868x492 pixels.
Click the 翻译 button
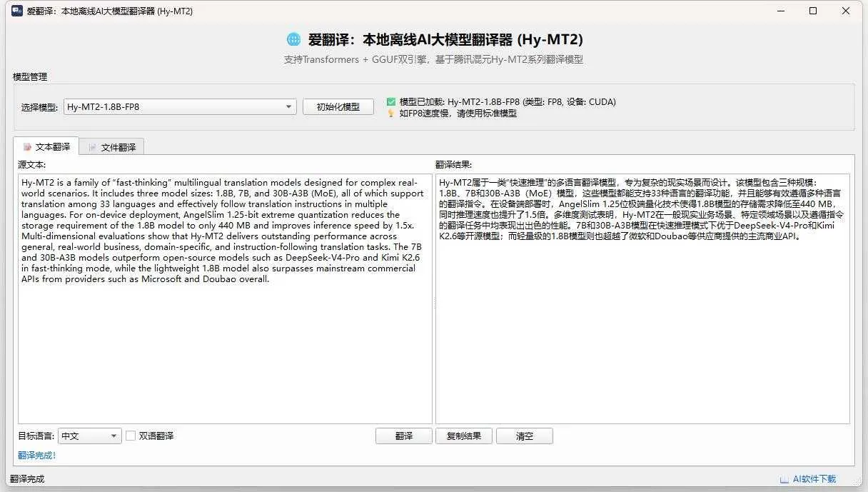click(404, 436)
